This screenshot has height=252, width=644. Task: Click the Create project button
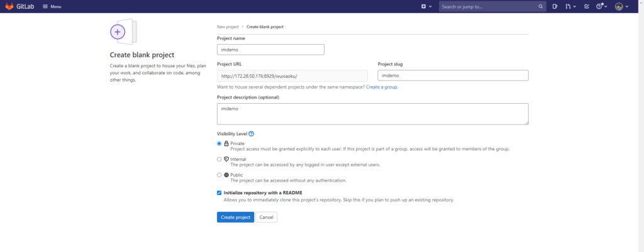click(235, 217)
